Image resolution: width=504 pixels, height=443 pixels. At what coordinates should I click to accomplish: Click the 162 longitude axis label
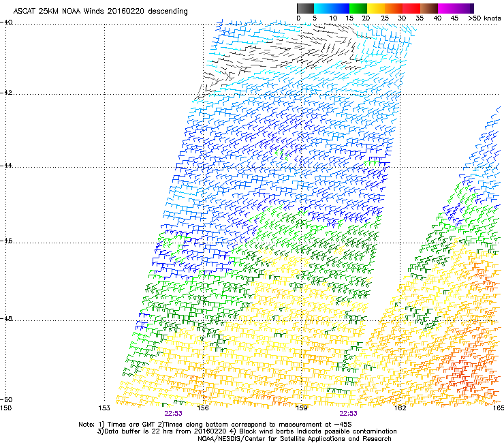click(400, 408)
